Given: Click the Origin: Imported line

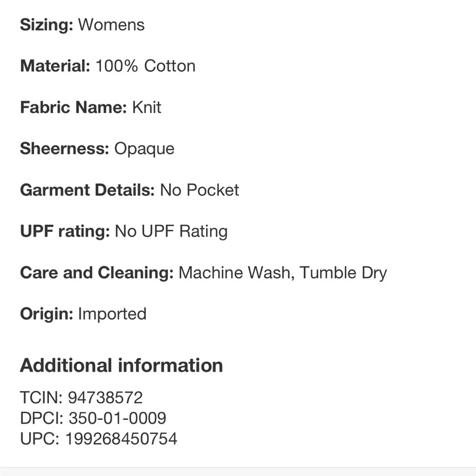Looking at the screenshot, I should pos(83,314).
